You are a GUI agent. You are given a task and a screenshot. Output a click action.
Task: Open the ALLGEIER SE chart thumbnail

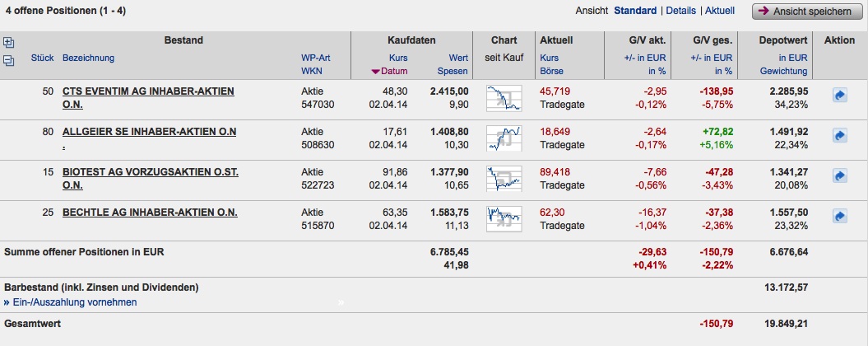point(504,138)
